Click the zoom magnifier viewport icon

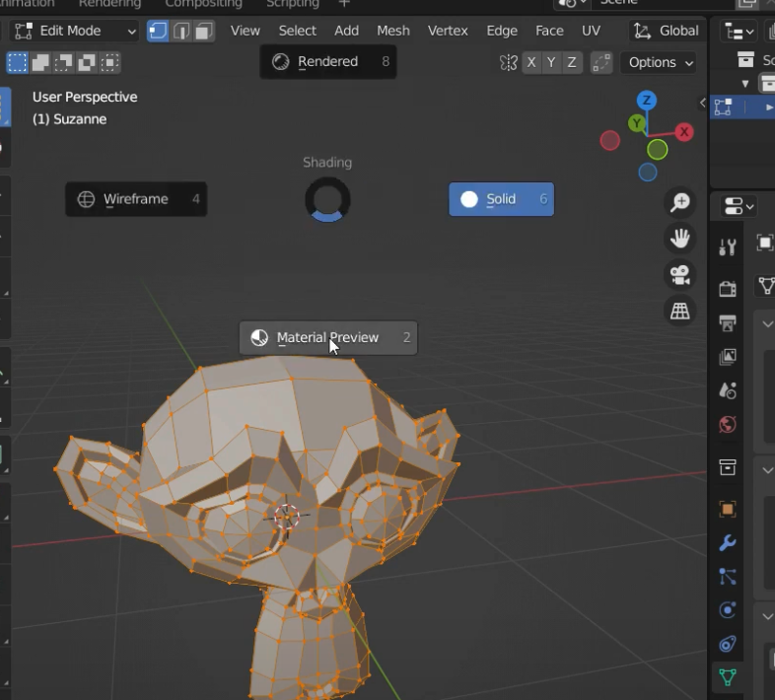coord(679,202)
